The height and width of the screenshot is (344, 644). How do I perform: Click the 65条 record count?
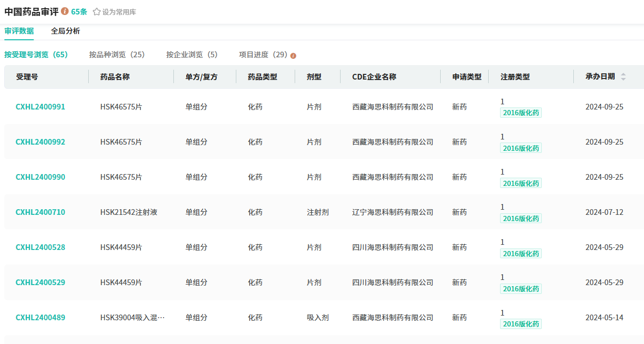coord(79,11)
